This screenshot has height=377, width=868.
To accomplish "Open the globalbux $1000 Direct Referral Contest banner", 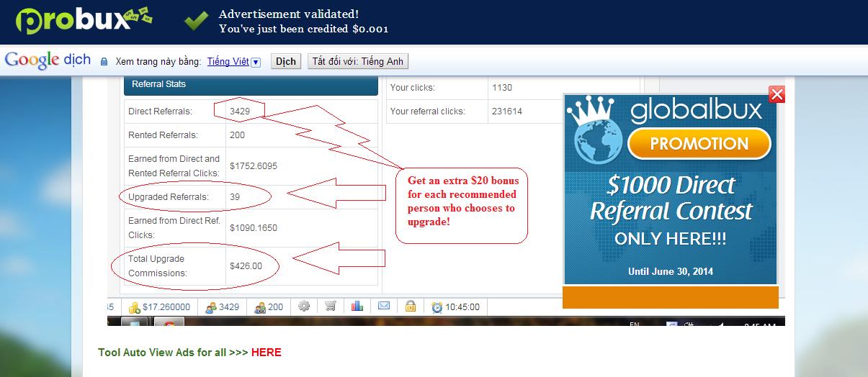I will [670, 189].
